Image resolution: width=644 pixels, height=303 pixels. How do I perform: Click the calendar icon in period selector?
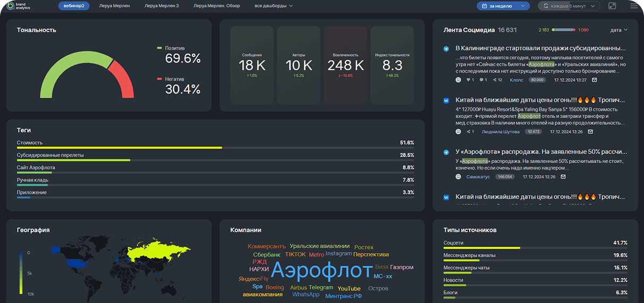485,6
